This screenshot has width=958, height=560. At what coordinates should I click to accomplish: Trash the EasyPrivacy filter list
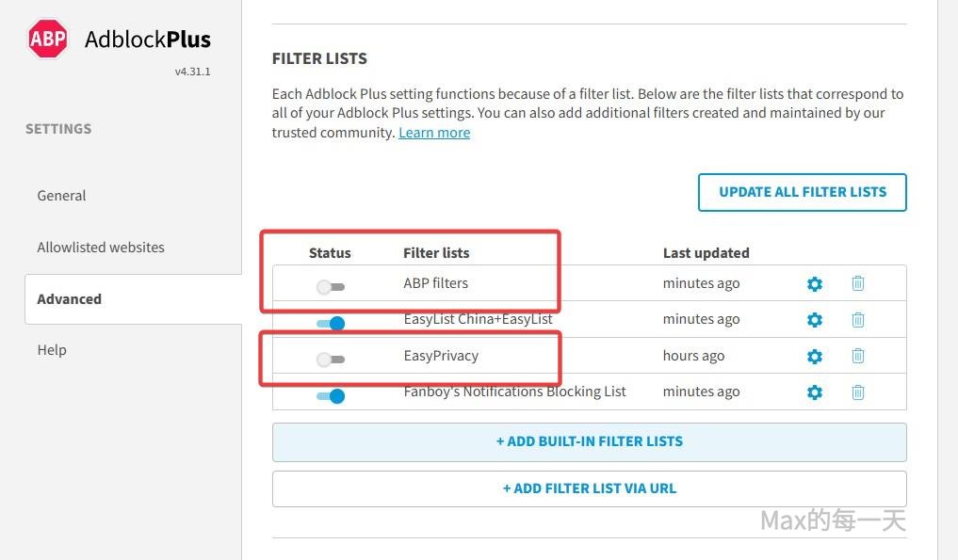pos(858,357)
